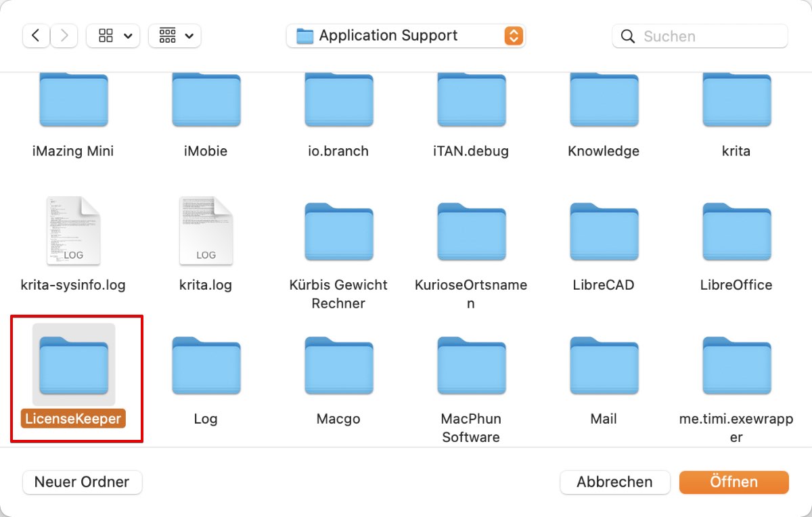
Task: Click the Suchen search field
Action: [700, 36]
